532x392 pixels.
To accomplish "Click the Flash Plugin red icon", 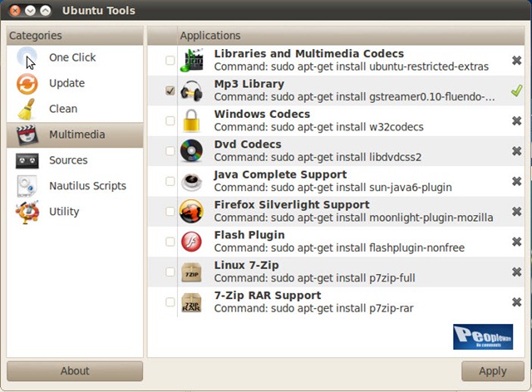I will click(191, 242).
